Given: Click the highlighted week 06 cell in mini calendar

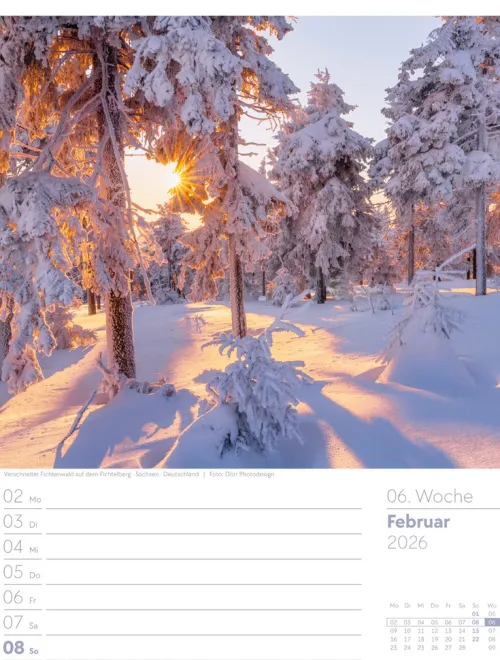Looking at the screenshot, I should click(492, 622).
